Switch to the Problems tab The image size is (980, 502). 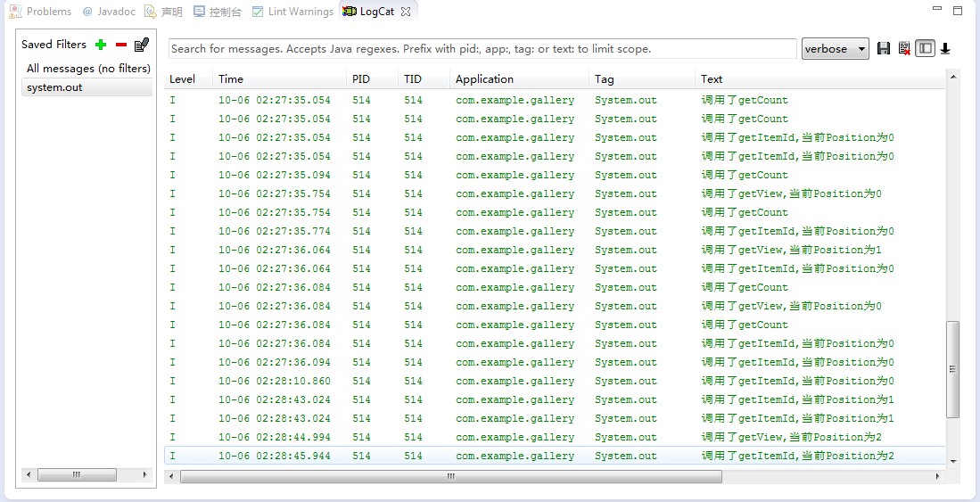[x=40, y=12]
